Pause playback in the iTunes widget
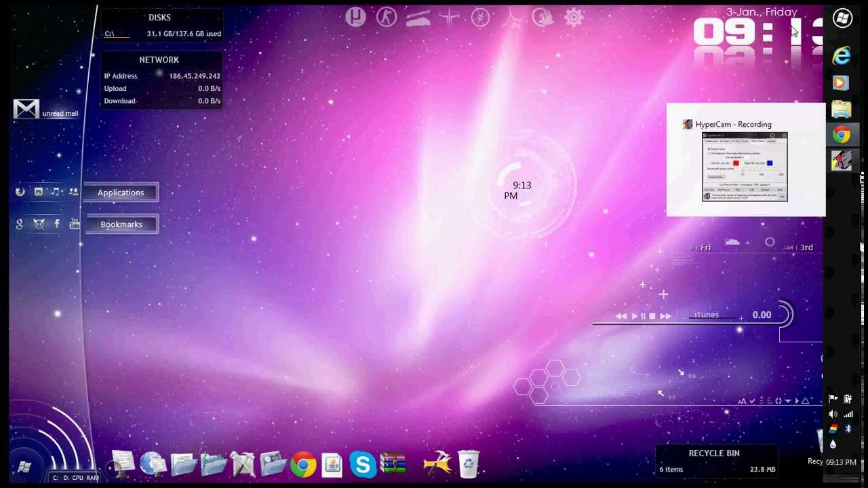The width and height of the screenshot is (868, 488). click(643, 316)
